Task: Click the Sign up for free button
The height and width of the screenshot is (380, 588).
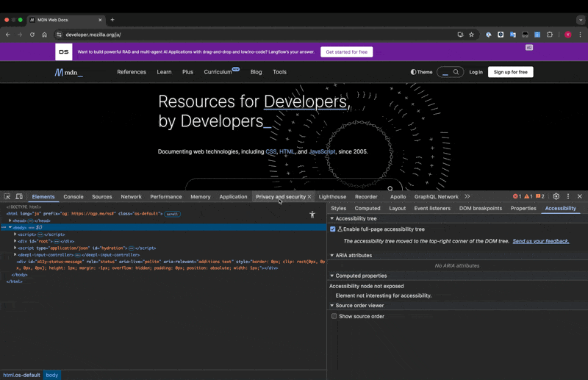Action: tap(510, 72)
